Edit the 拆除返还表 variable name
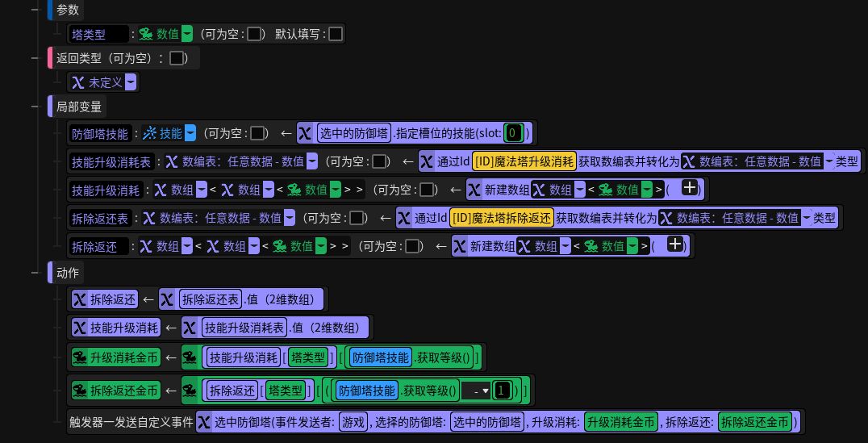Screen dimensions: 868x443 (x=100, y=218)
